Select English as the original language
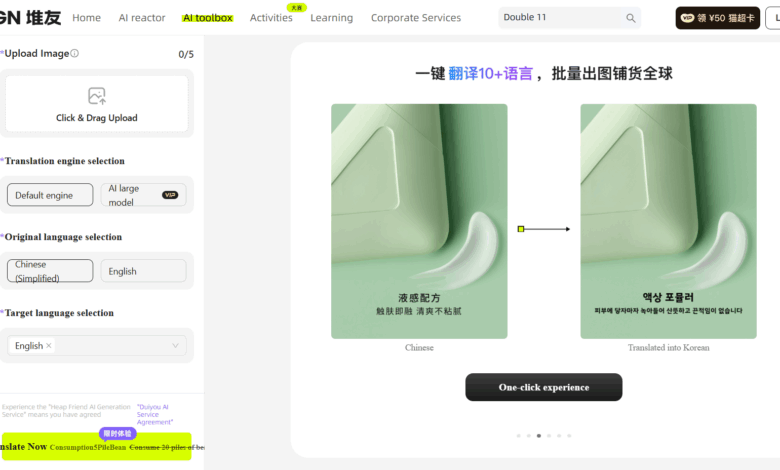 click(143, 271)
